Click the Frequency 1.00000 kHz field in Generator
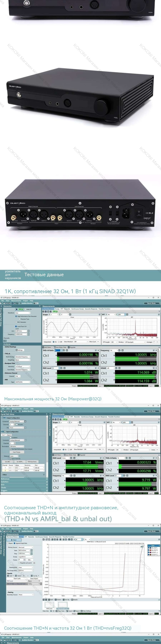161x644 pixels. pyautogui.click(x=21, y=334)
